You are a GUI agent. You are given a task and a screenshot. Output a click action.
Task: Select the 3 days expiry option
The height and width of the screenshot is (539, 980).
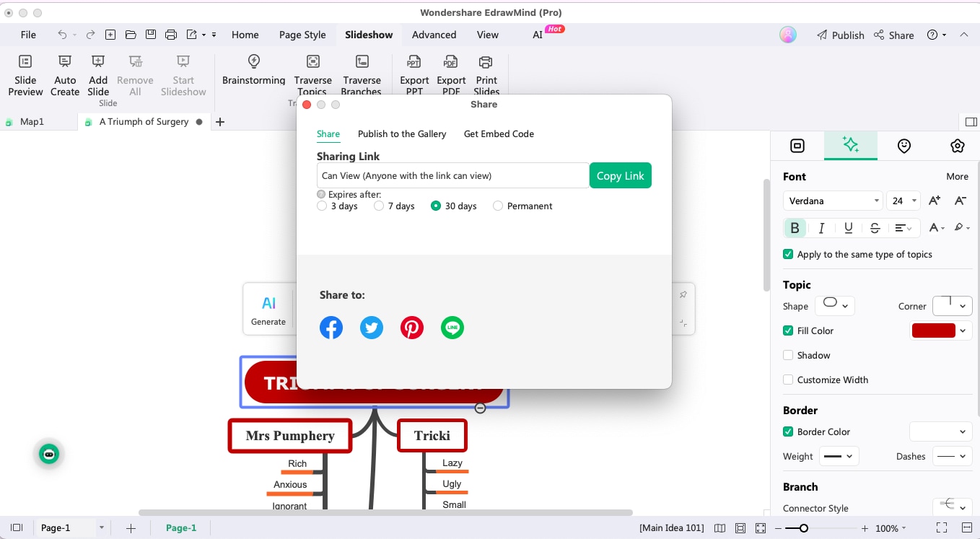(322, 206)
